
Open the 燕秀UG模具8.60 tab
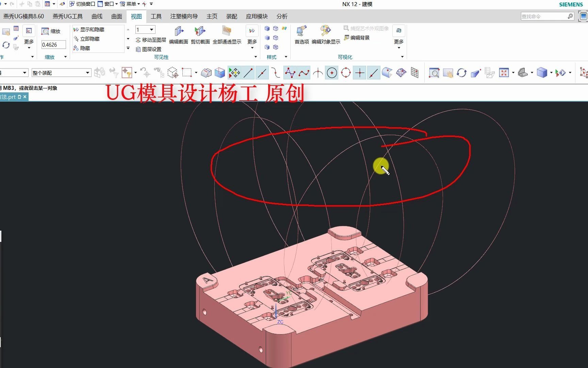[x=23, y=16]
